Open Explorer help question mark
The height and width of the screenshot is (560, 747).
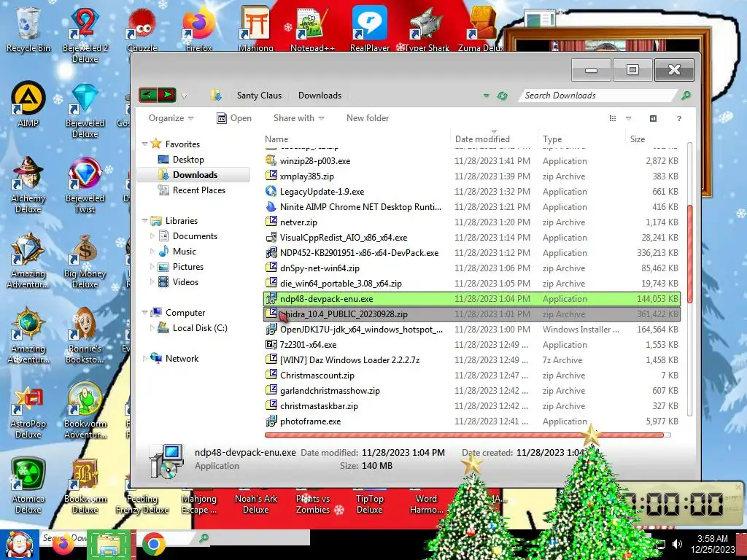coord(679,118)
